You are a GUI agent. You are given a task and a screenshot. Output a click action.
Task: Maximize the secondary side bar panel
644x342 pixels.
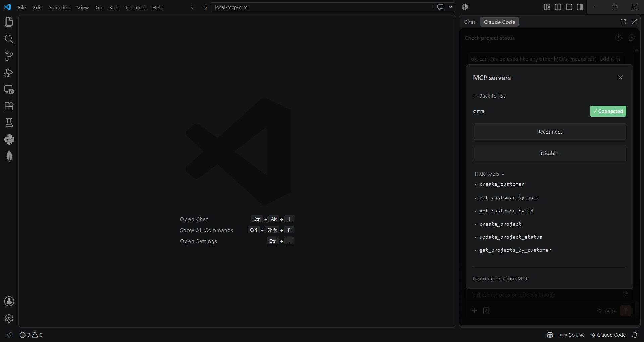tap(623, 22)
